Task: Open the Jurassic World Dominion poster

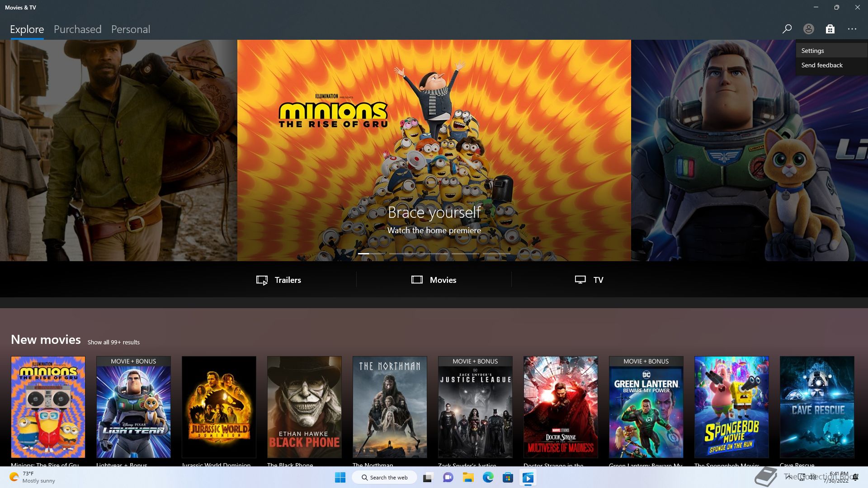Action: [219, 407]
